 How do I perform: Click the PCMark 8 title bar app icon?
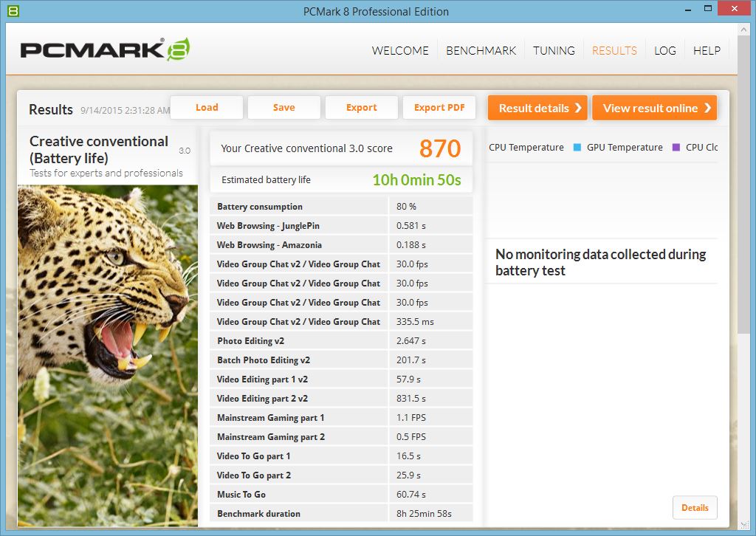[13, 11]
